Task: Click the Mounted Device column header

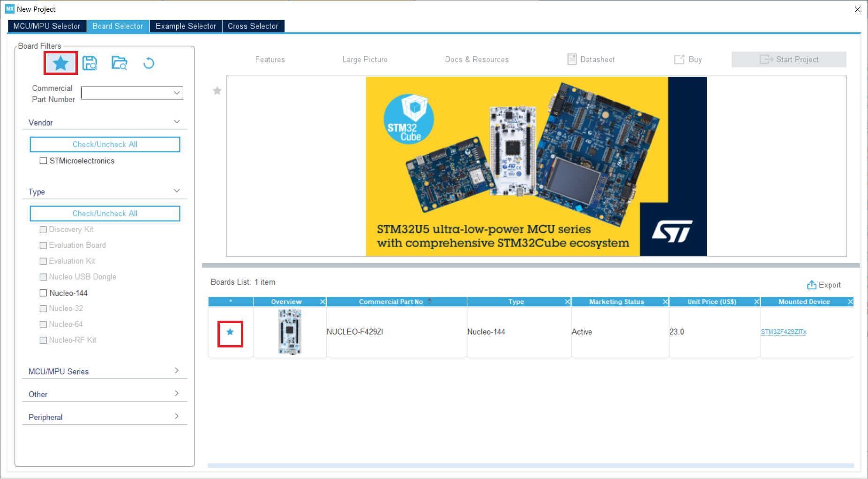Action: click(x=804, y=302)
